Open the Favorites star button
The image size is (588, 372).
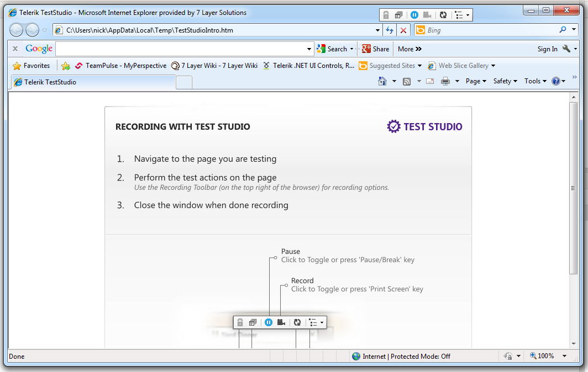click(x=31, y=66)
